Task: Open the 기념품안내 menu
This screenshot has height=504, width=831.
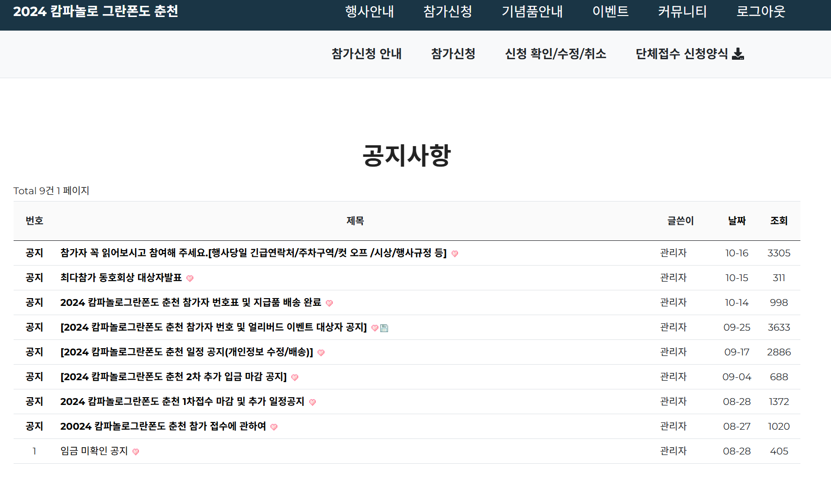Action: pos(532,11)
